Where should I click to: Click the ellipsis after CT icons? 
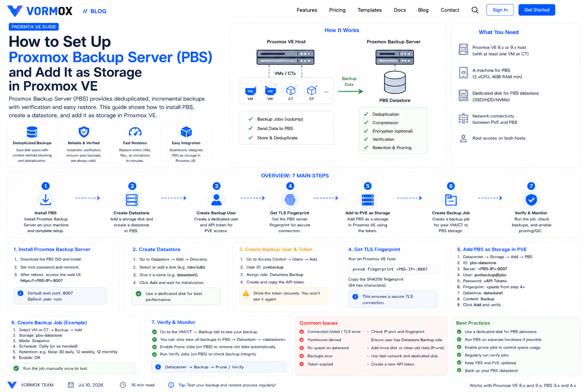pos(326,91)
